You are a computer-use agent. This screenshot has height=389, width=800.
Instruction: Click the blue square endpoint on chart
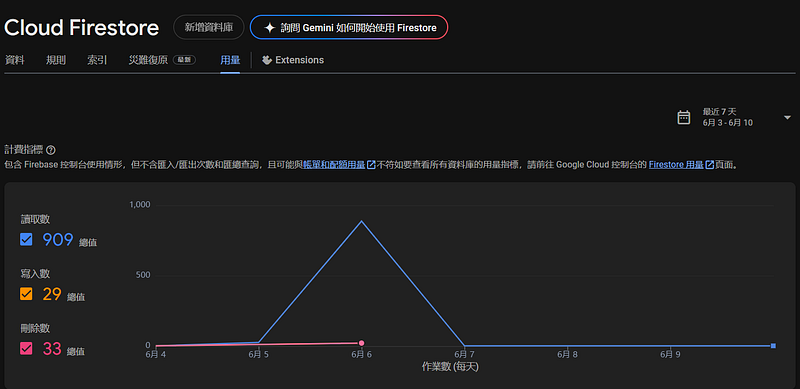773,346
